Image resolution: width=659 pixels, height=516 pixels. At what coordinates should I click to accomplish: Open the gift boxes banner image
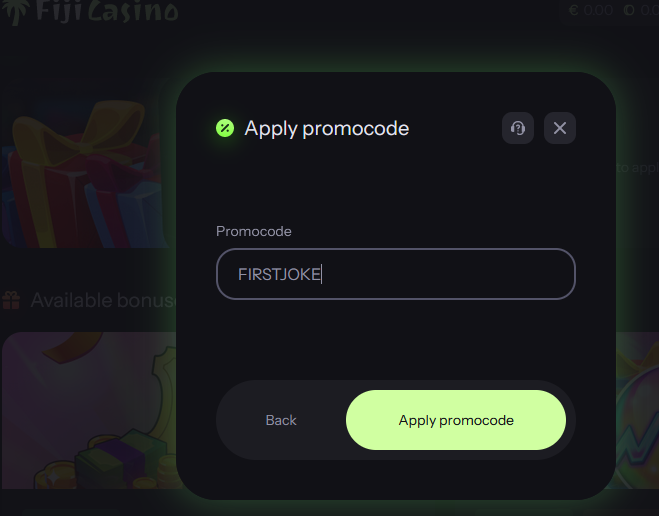coord(86,174)
